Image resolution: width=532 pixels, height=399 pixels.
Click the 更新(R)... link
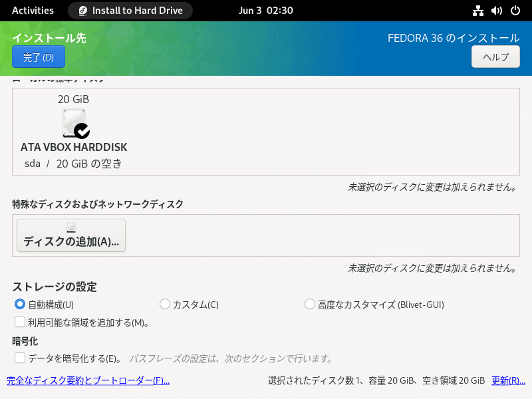click(508, 380)
